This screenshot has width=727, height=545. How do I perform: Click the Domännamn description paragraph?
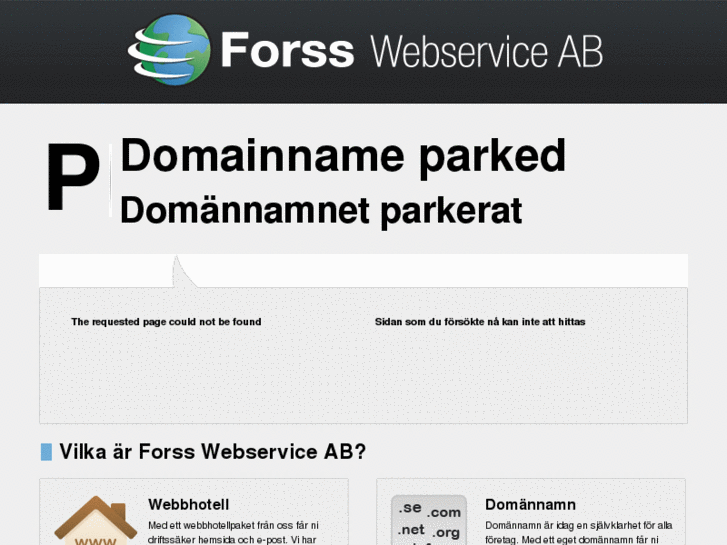579,532
